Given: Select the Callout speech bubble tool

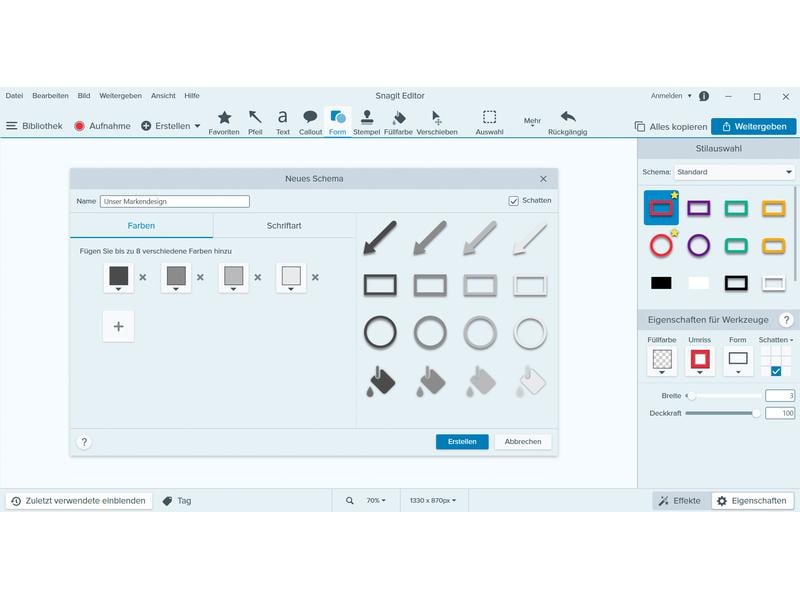Looking at the screenshot, I should 310,122.
